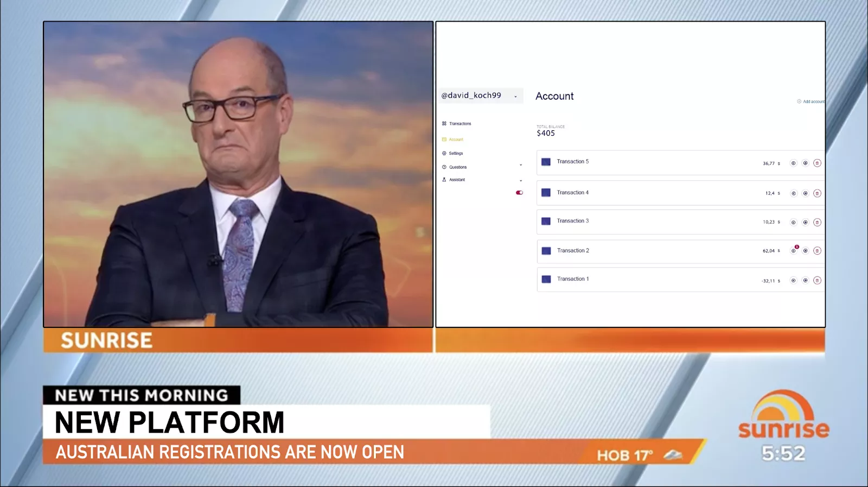
Task: Click the middle round icon on Transaction 4
Action: point(805,193)
